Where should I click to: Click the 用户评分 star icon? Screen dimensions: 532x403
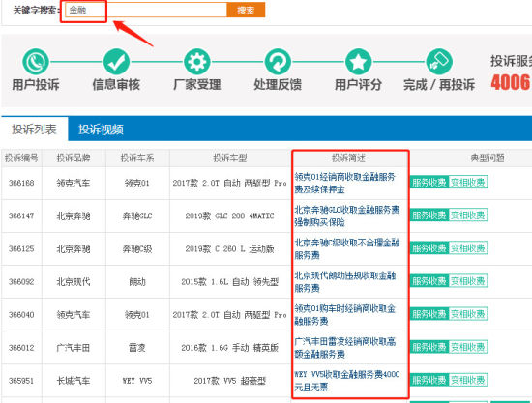click(x=359, y=62)
